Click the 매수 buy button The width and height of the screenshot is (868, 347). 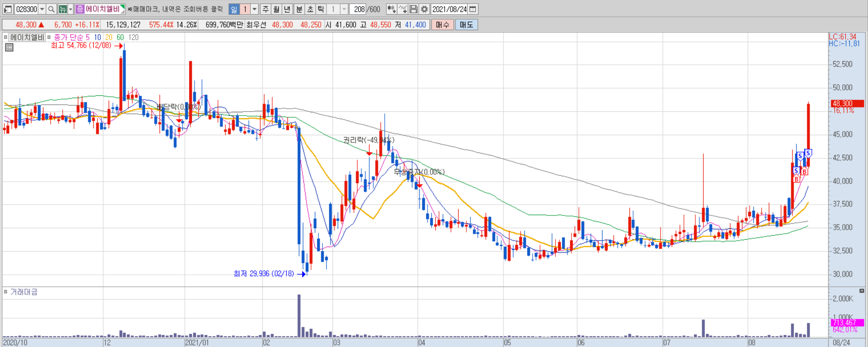(442, 25)
